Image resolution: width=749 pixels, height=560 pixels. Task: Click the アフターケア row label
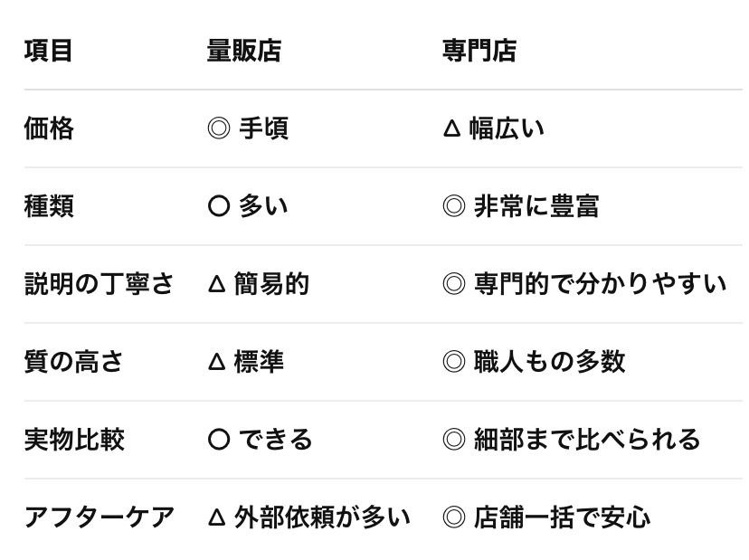point(99,518)
